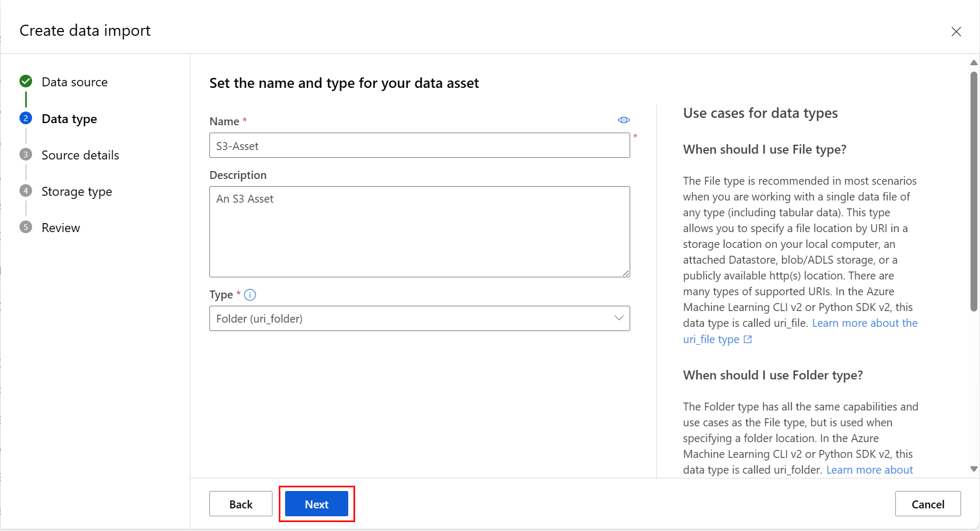Open the uri_file type learn more link

(x=711, y=339)
